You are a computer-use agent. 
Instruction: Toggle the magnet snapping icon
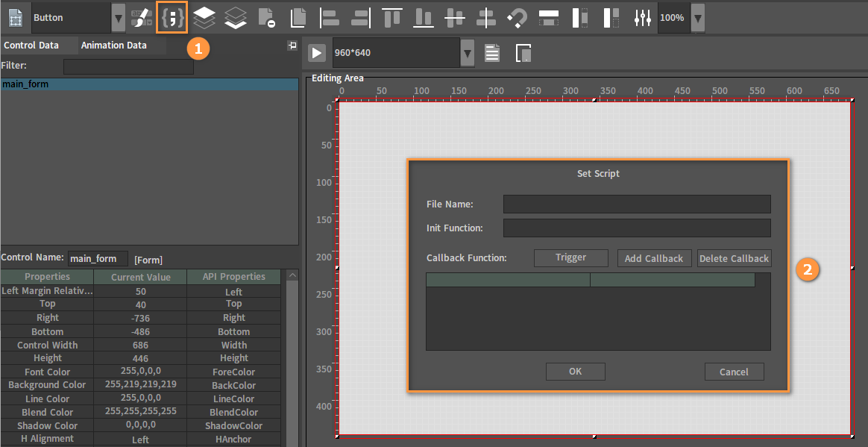[x=517, y=18]
